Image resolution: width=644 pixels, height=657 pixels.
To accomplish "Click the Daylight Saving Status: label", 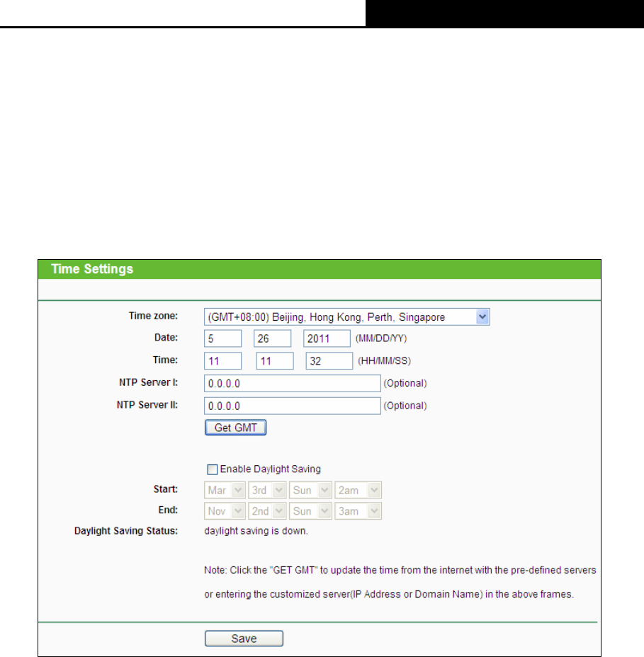I will point(126,531).
